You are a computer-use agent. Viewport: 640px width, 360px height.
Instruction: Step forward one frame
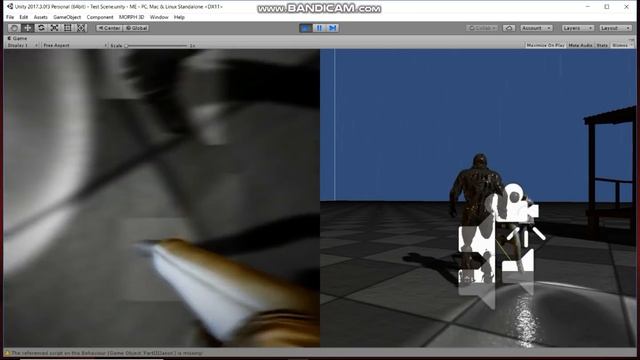(x=333, y=28)
